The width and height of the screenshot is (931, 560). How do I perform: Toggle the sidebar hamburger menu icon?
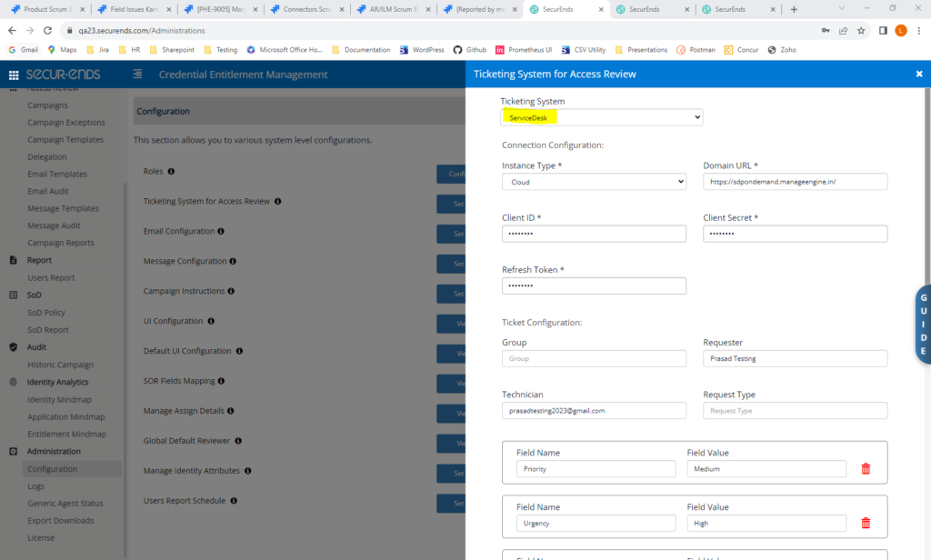(x=137, y=75)
